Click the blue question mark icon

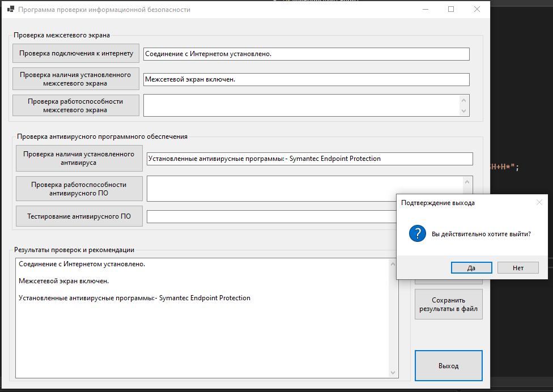click(417, 233)
